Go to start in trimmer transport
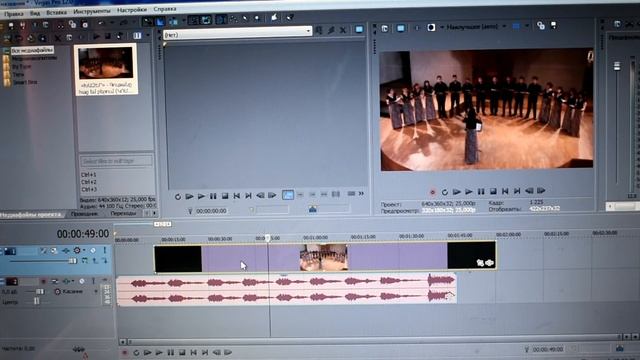Image resolution: width=640 pixels, height=360 pixels. pyautogui.click(x=237, y=196)
